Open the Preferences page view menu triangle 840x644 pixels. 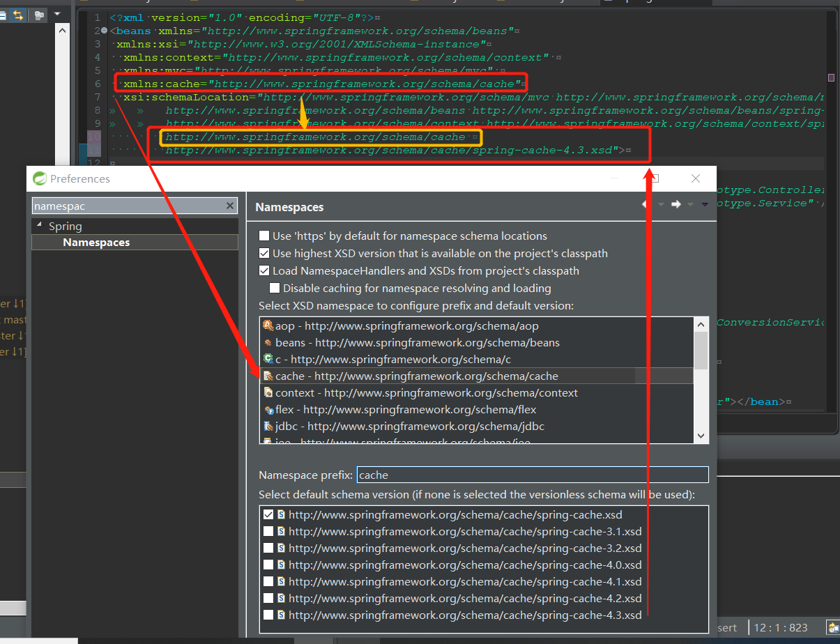[704, 204]
